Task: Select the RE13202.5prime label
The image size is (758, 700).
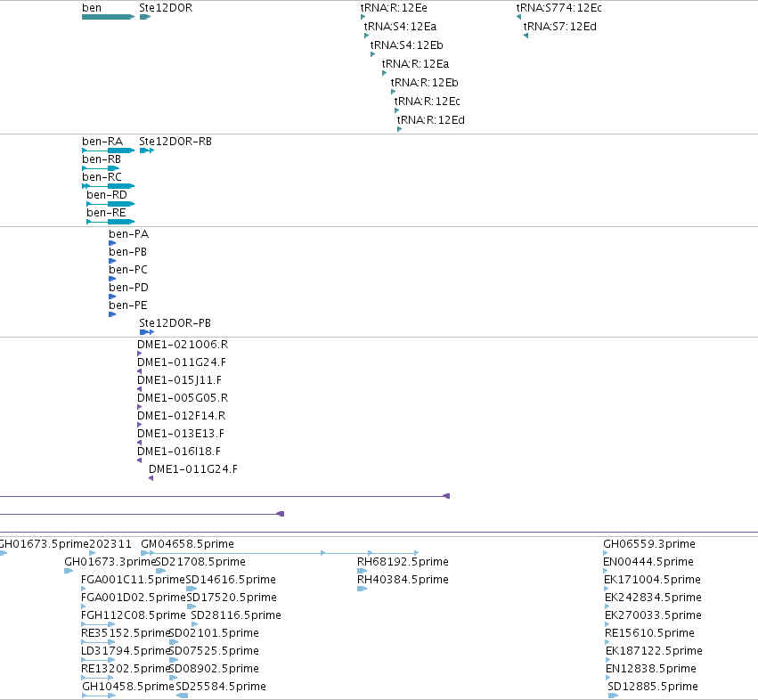Action: pyautogui.click(x=125, y=669)
